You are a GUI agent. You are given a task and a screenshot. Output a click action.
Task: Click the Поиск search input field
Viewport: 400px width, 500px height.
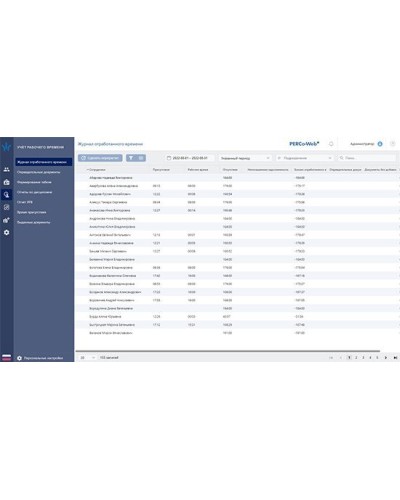coord(367,158)
